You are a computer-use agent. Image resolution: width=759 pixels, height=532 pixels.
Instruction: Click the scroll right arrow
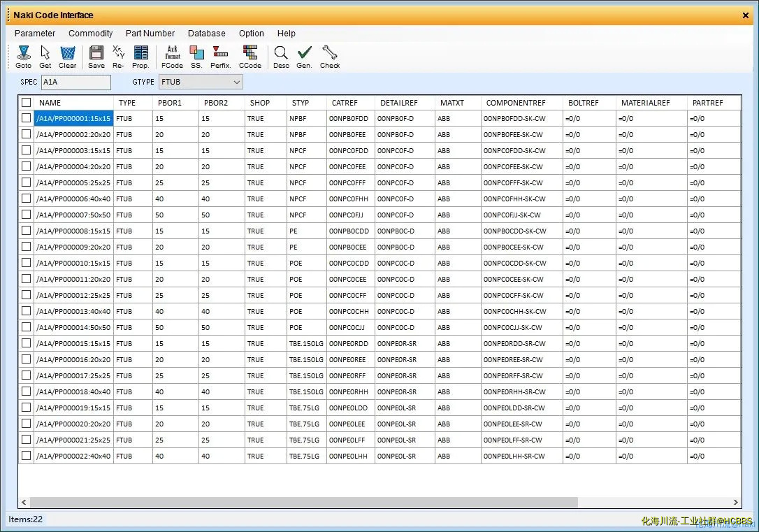pyautogui.click(x=736, y=502)
